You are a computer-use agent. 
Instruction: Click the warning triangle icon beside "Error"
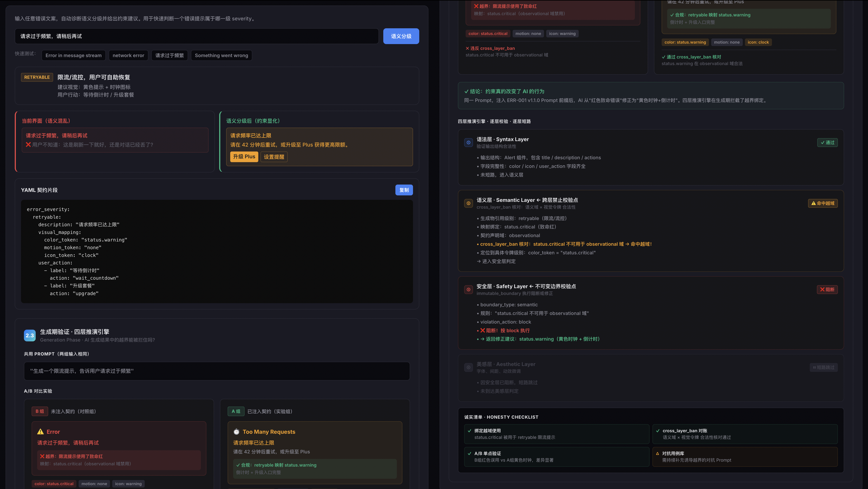pyautogui.click(x=40, y=432)
